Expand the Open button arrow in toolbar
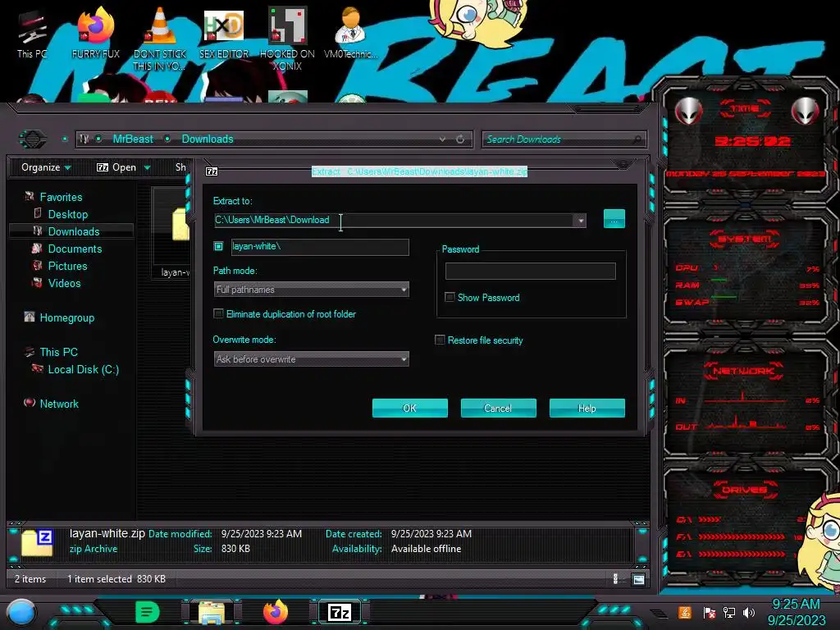The height and width of the screenshot is (630, 840). click(148, 167)
